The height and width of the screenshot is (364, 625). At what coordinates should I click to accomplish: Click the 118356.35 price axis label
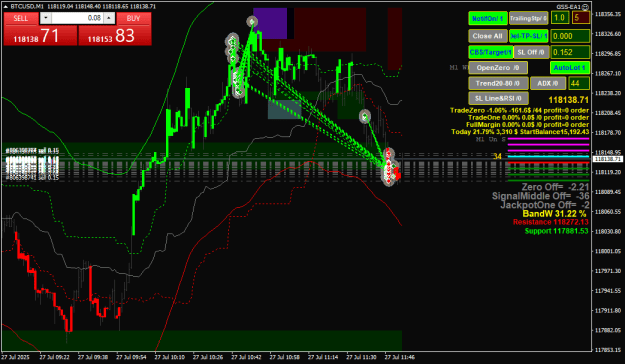coord(607,14)
